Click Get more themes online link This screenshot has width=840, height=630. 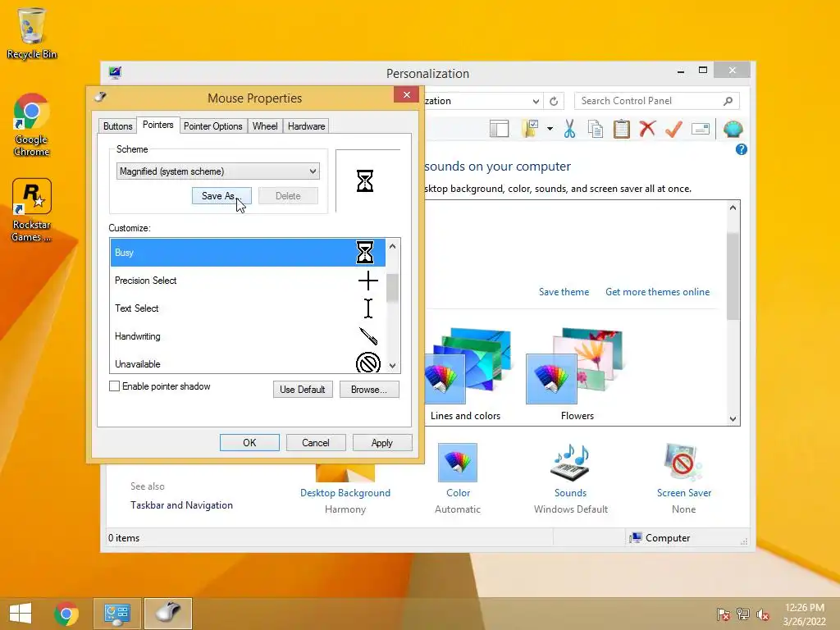point(657,292)
